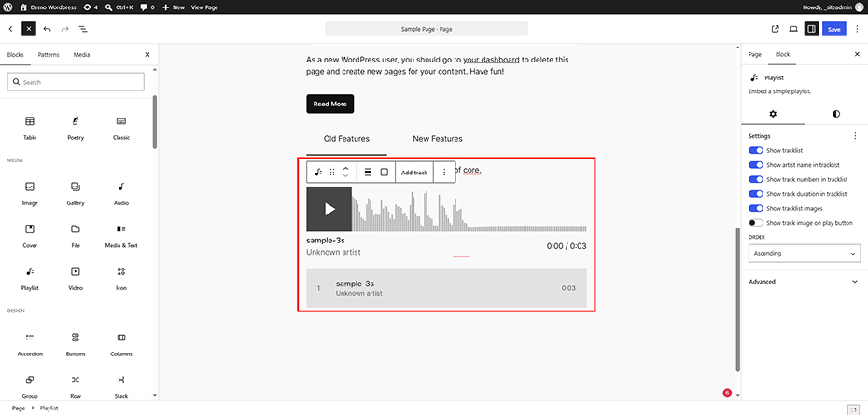Viewport: 868px width, 415px height.
Task: Switch to the Patterns tab
Action: [49, 55]
